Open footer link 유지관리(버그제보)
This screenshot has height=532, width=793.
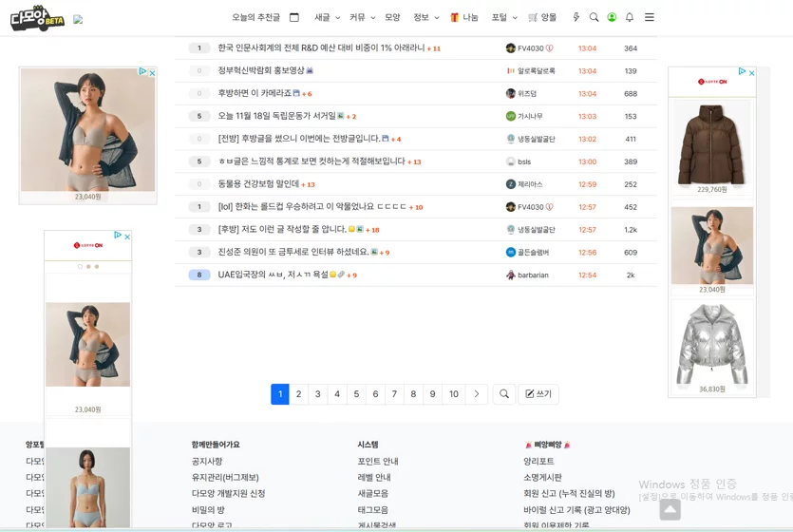coord(225,478)
